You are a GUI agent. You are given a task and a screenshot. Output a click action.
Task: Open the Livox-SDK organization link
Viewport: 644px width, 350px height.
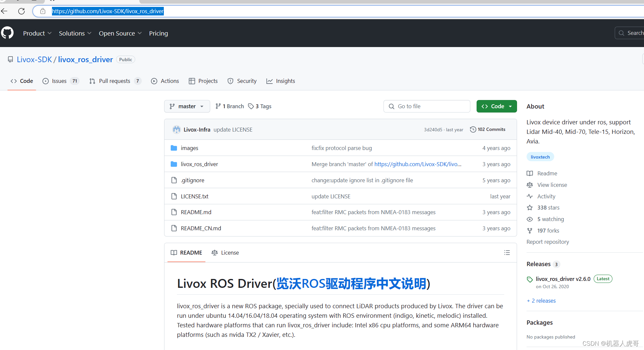(x=34, y=60)
